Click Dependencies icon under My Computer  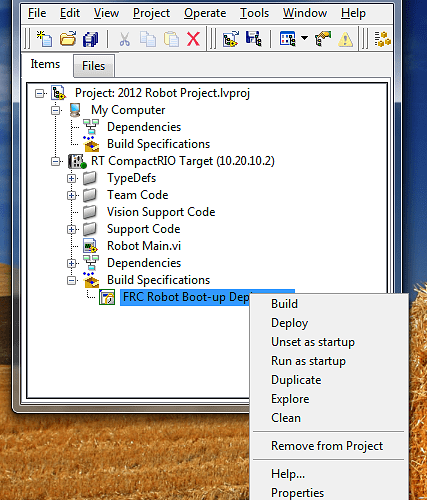(x=91, y=127)
